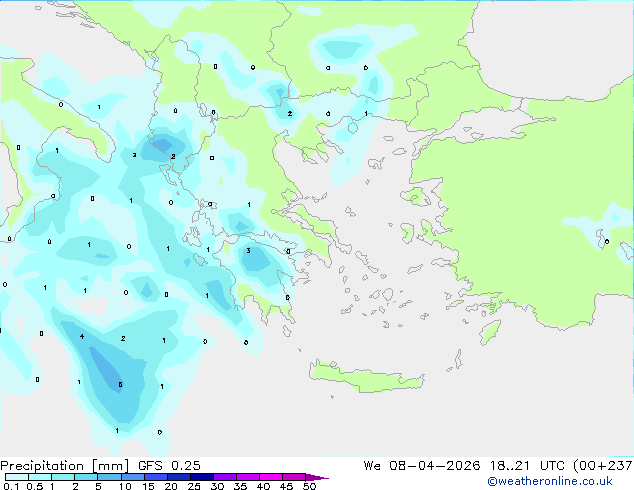Click the 18..21 UTC time text

point(529,466)
